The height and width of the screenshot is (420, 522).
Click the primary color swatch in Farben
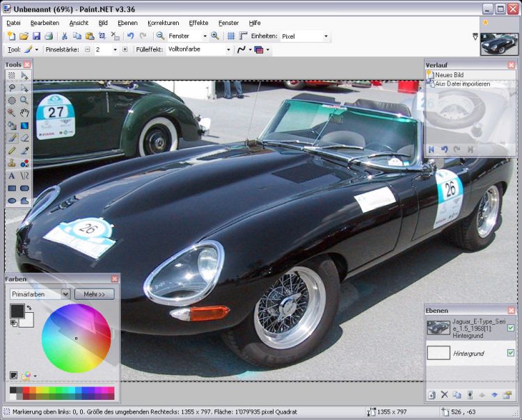pos(17,311)
